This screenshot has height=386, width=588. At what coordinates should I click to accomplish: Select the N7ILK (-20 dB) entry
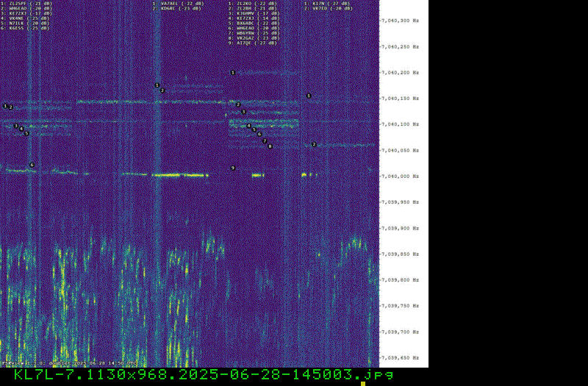pos(25,24)
